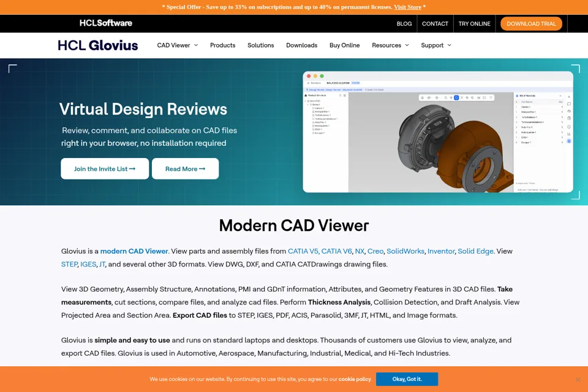The height and width of the screenshot is (392, 588).
Task: Click the Modern CAD Viewer heading
Action: (294, 225)
